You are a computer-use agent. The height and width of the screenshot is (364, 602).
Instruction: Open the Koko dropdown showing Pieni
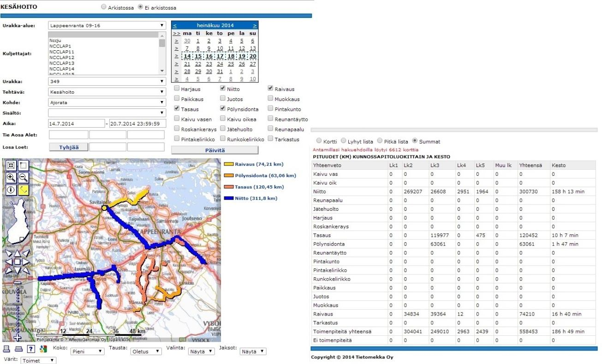(88, 351)
